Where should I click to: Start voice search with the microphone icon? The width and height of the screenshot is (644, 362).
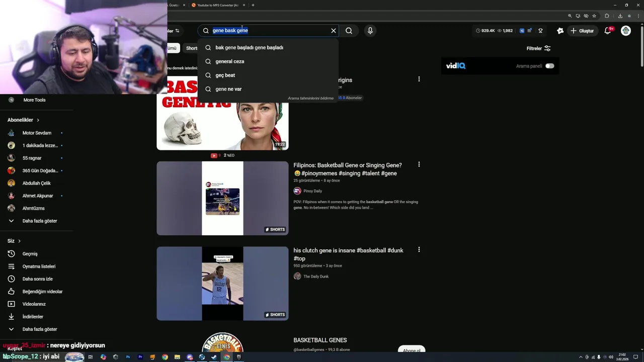click(x=370, y=31)
